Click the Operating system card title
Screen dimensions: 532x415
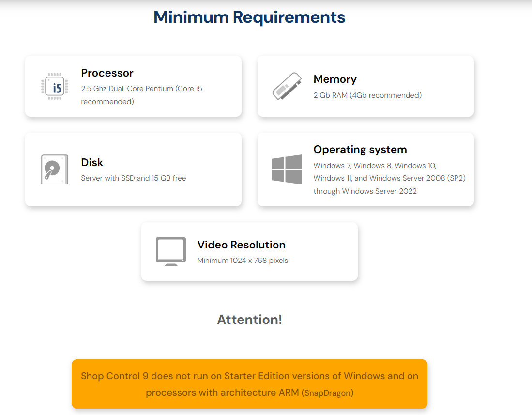[360, 149]
